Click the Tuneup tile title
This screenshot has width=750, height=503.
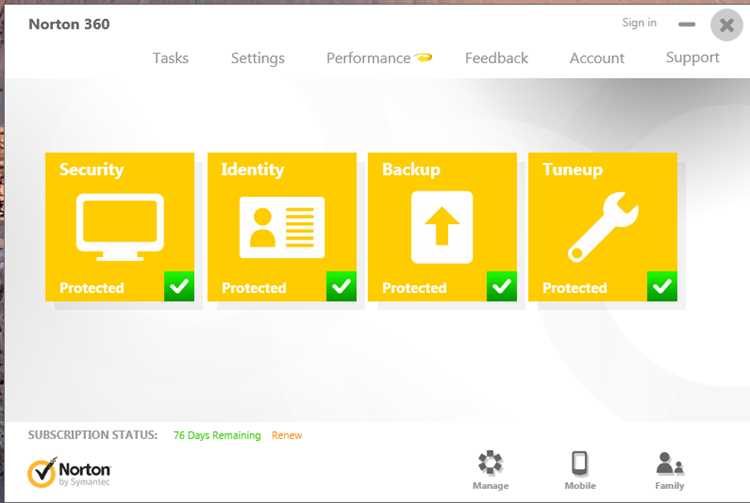(573, 170)
